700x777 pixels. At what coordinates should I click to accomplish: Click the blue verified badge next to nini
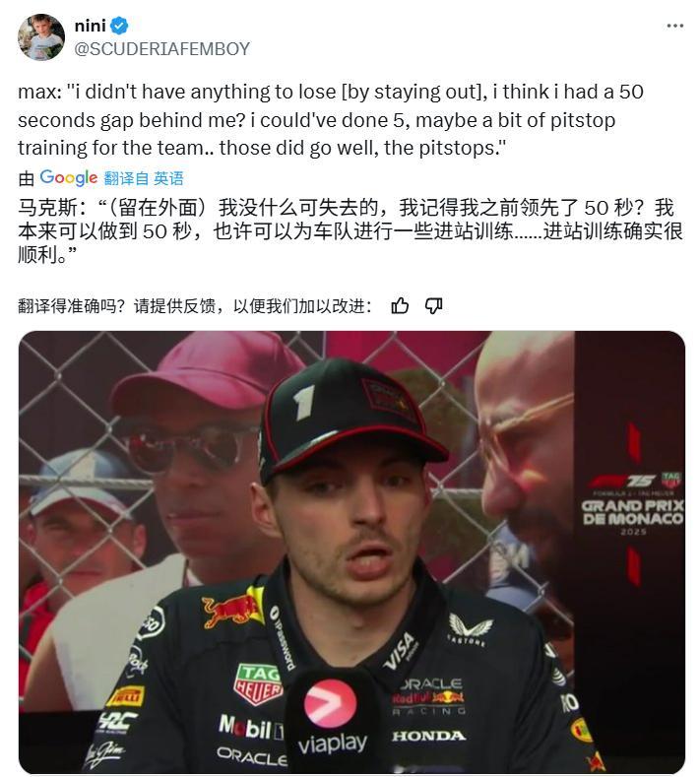pos(119,26)
